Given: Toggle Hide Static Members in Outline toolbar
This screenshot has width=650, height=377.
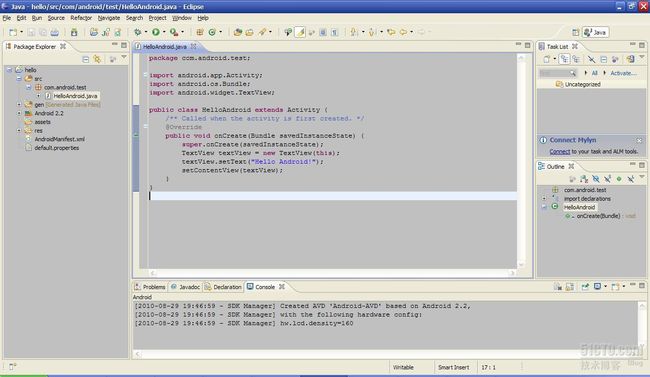Looking at the screenshot, I should click(607, 179).
